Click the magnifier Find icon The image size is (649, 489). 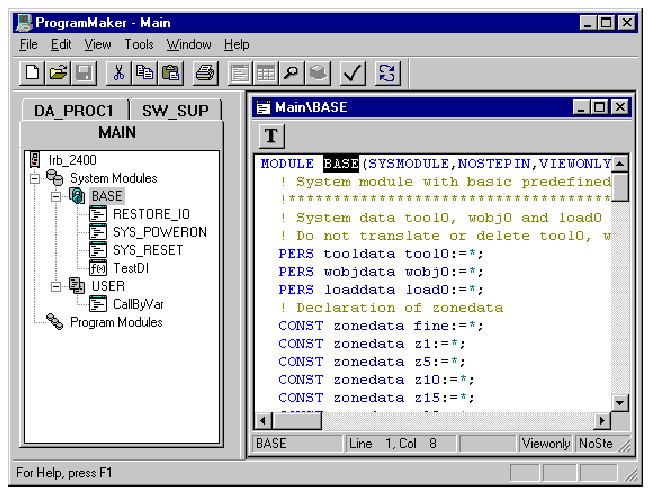[x=291, y=73]
